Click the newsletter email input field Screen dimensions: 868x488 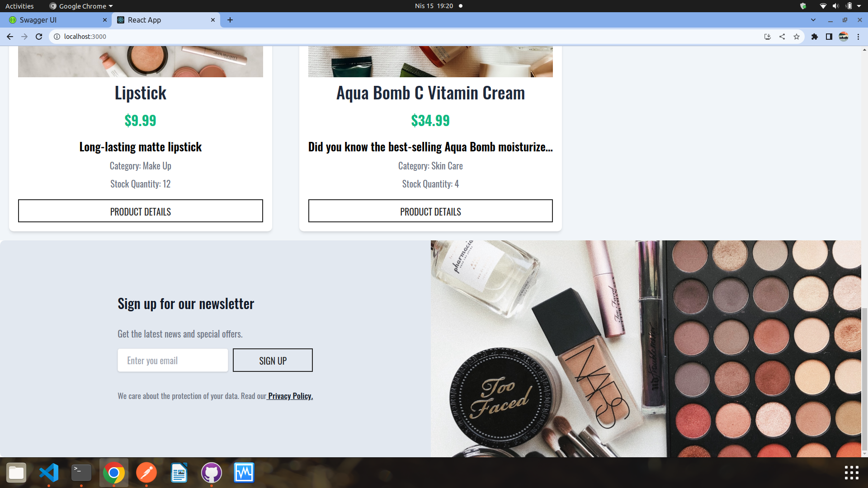coord(172,360)
